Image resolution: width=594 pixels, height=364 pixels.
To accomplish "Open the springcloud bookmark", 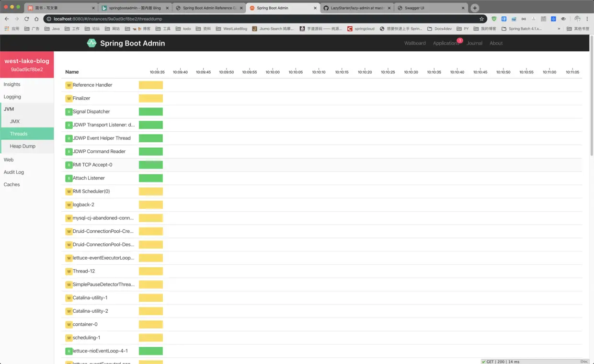I will pyautogui.click(x=361, y=29).
